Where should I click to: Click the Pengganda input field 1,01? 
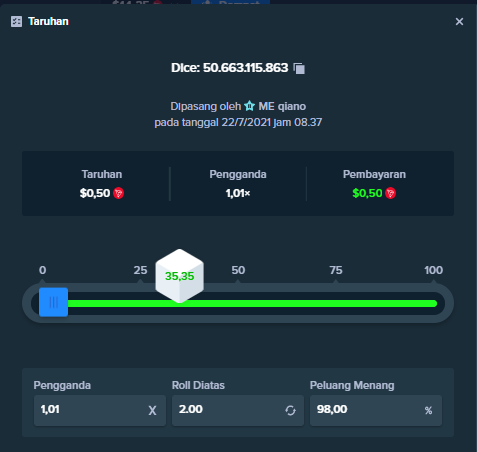100,410
